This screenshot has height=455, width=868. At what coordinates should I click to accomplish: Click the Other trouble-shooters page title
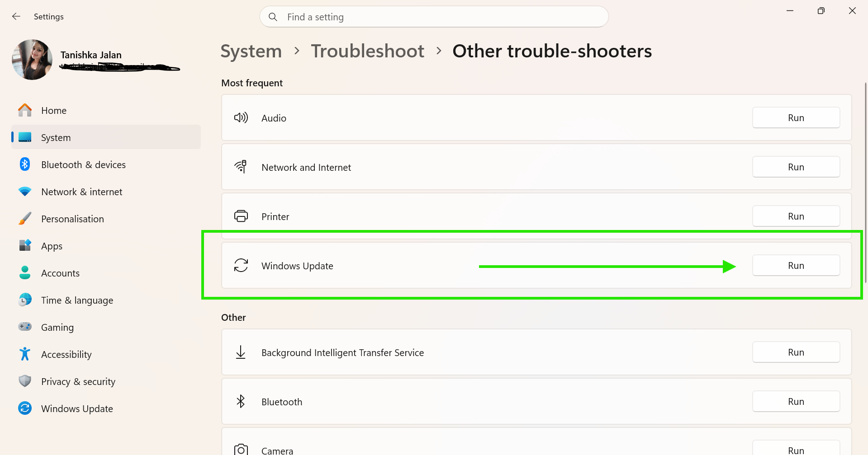point(552,51)
